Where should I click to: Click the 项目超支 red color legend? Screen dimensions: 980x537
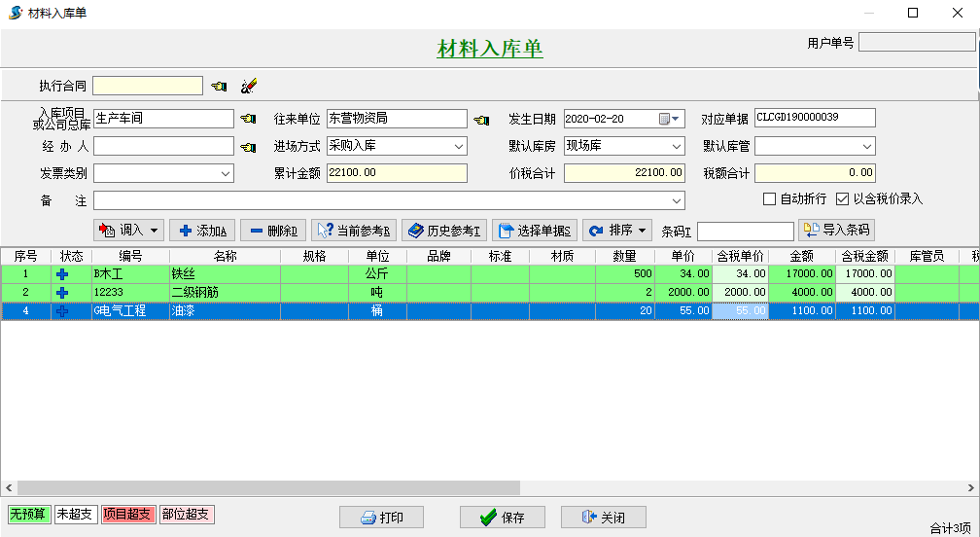tap(127, 515)
